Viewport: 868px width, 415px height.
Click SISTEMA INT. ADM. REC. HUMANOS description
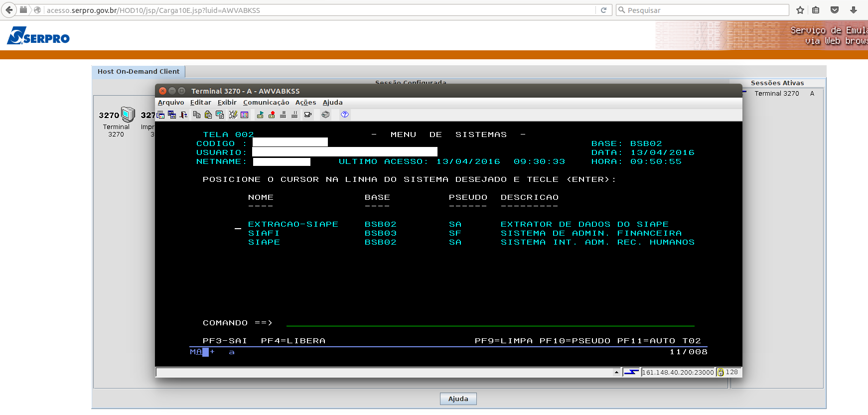[x=597, y=243]
